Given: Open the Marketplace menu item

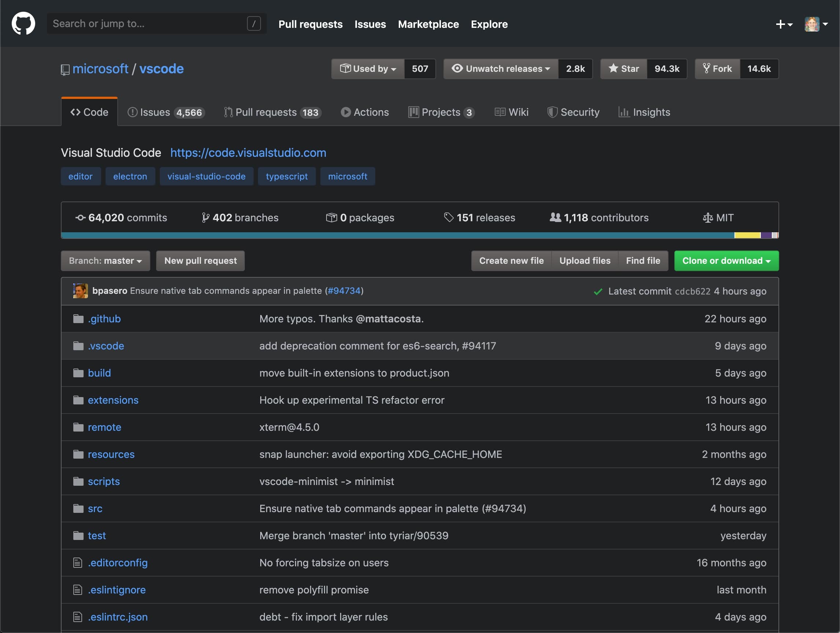Looking at the screenshot, I should [x=428, y=24].
